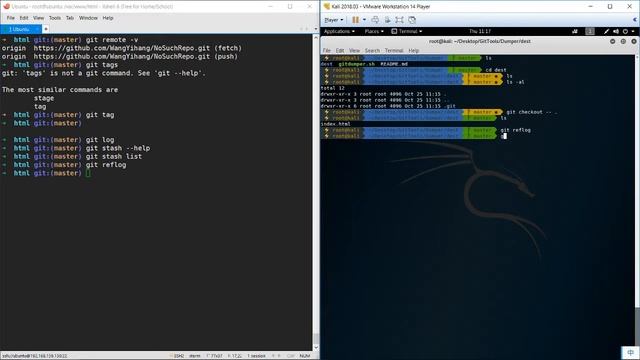The width and height of the screenshot is (640, 360).
Task: Click 'git stash list' command in Xshell
Action: [114, 156]
